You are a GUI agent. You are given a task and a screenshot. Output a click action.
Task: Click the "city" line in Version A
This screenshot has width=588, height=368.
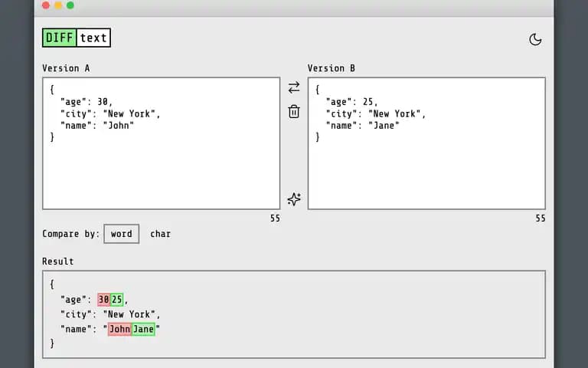pyautogui.click(x=110, y=113)
